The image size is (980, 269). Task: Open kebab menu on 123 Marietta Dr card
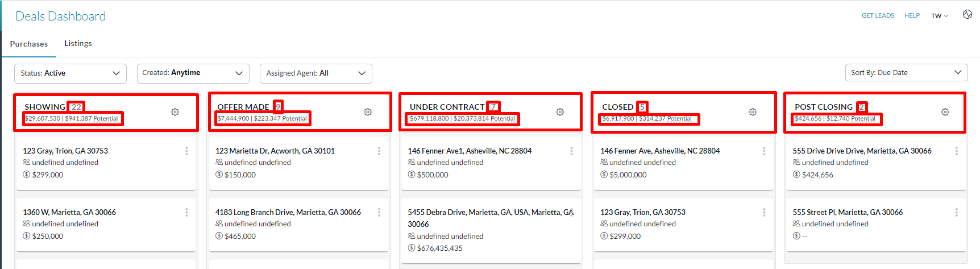379,151
